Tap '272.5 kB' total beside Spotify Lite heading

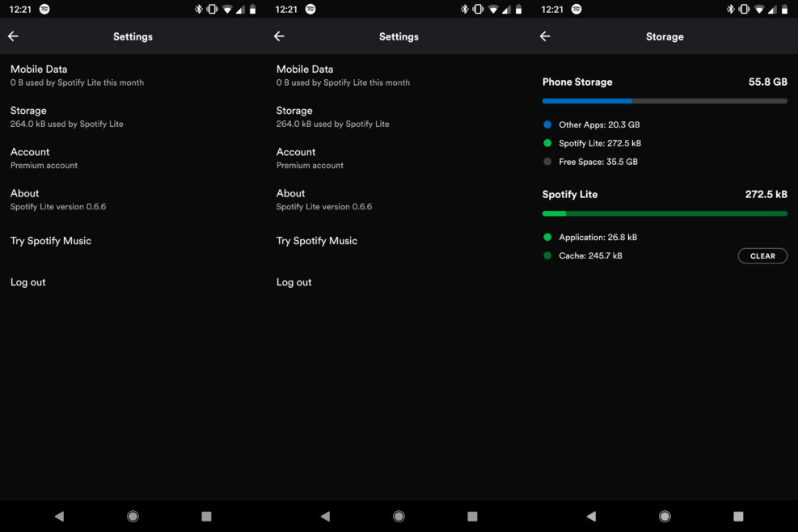(x=766, y=195)
